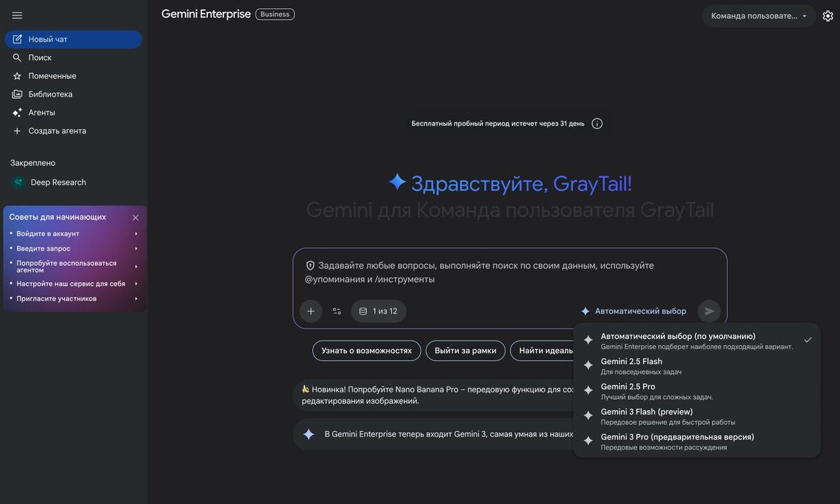The height and width of the screenshot is (504, 840).
Task: Close the Советы для начинающих panel
Action: 136,218
